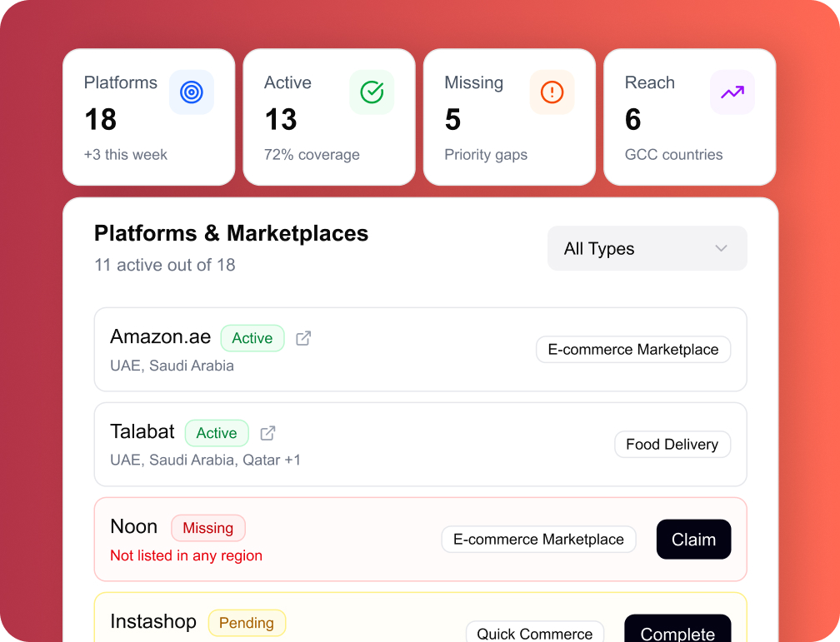The width and height of the screenshot is (840, 642).
Task: Complete the Instashop listing
Action: pos(677,633)
